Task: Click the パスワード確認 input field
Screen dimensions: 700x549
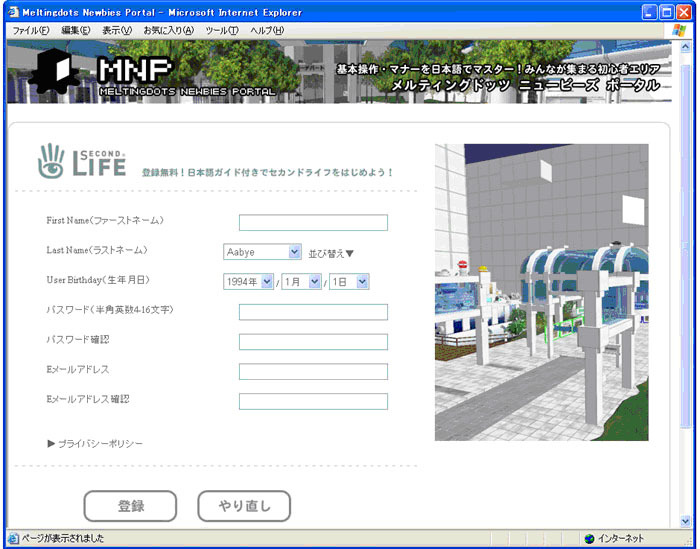Action: click(313, 341)
